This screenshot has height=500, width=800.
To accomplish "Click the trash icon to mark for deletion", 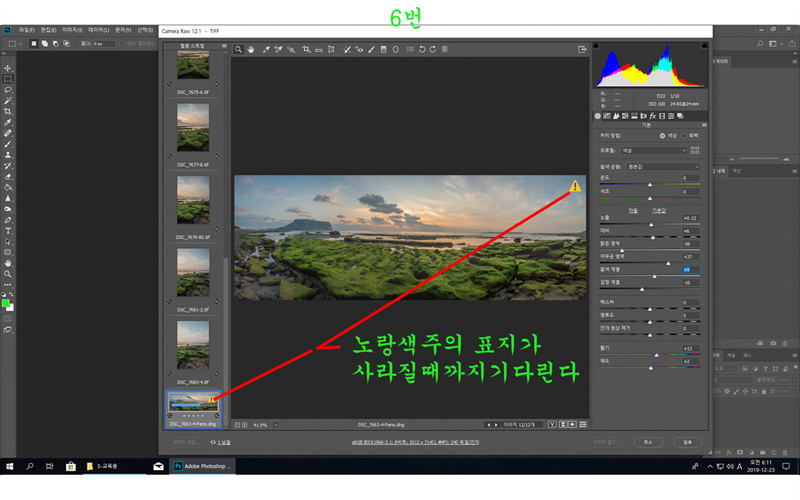I will [444, 49].
